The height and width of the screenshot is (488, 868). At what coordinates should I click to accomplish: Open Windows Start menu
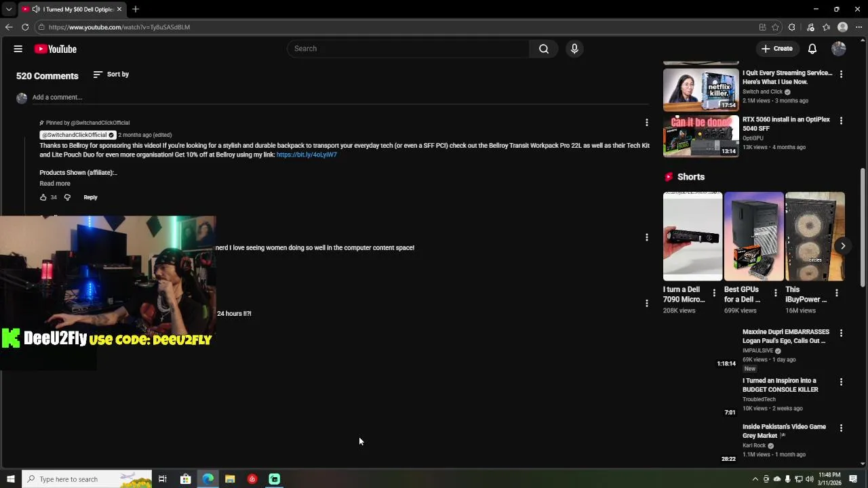coord(10,479)
